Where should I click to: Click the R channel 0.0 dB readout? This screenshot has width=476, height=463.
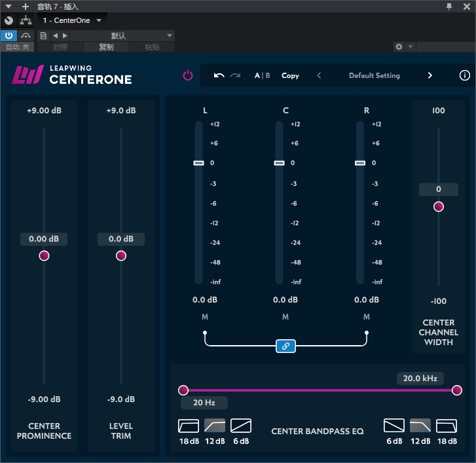367,300
